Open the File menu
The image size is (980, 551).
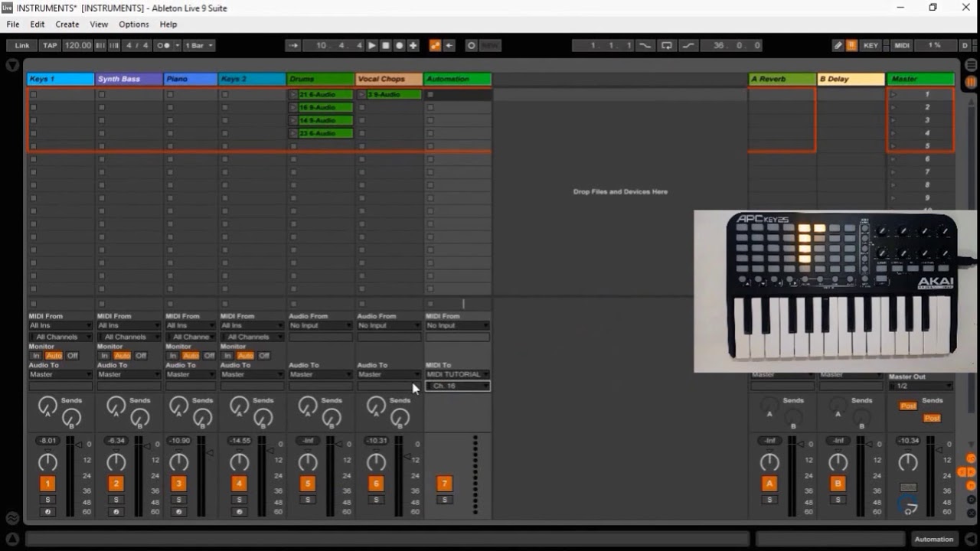[x=13, y=24]
